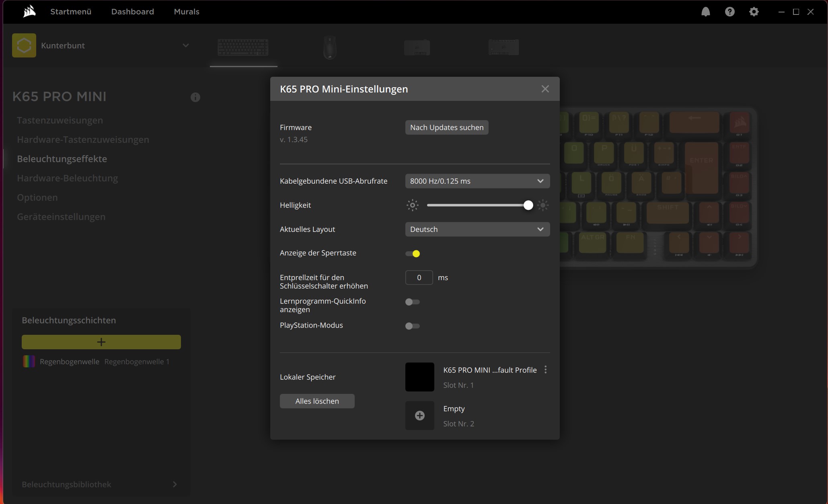Open the Murals tab
The image size is (828, 504).
(x=187, y=12)
